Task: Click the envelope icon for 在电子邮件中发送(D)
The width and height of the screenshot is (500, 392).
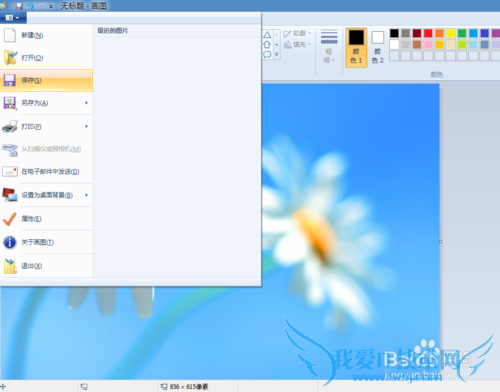Action: click(x=10, y=172)
